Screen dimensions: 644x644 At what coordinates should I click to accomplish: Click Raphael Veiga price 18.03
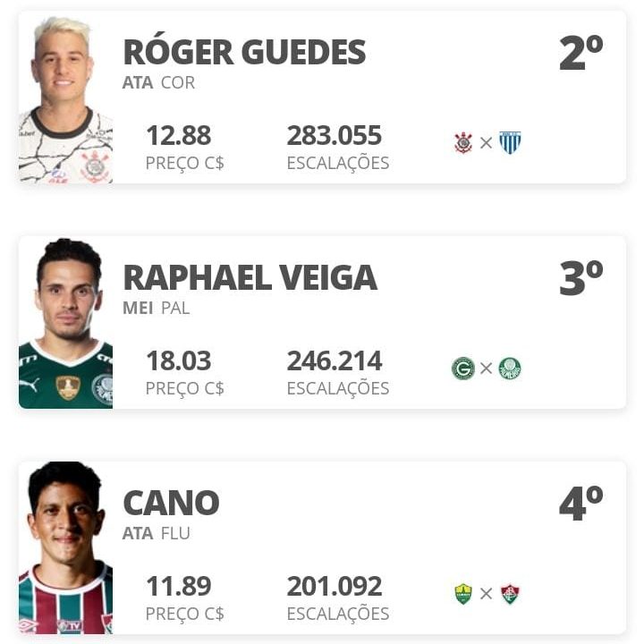179,360
